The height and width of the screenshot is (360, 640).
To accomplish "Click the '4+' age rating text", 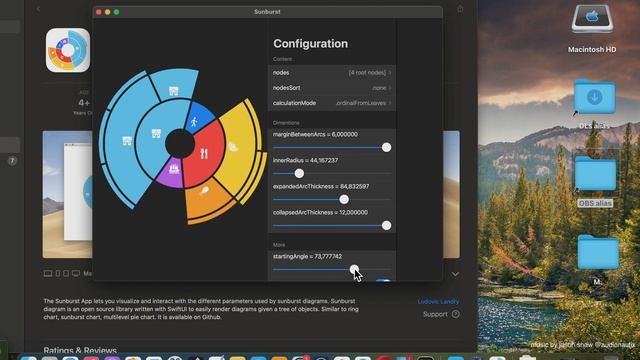I will (x=84, y=102).
